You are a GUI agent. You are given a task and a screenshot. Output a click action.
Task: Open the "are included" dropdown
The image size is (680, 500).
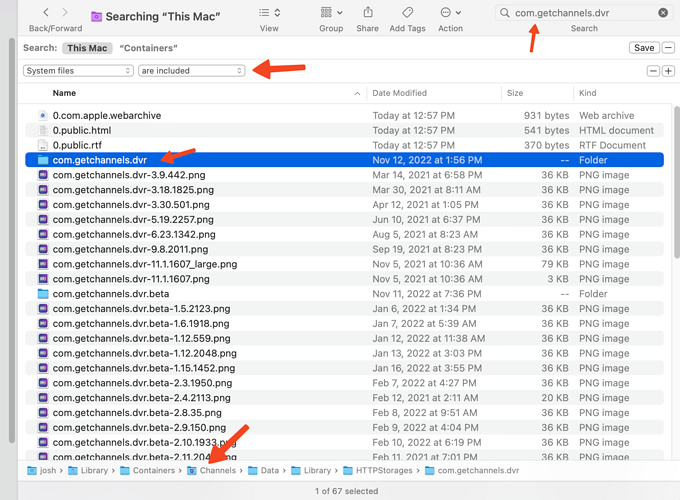(191, 71)
